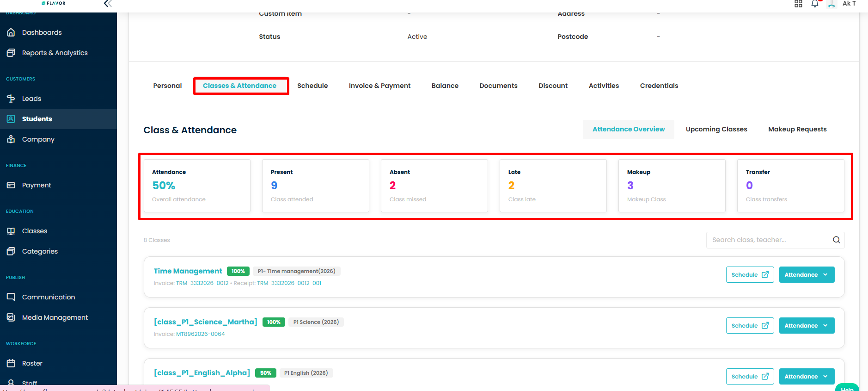Open the Schedule tab
868x391 pixels.
(x=312, y=86)
